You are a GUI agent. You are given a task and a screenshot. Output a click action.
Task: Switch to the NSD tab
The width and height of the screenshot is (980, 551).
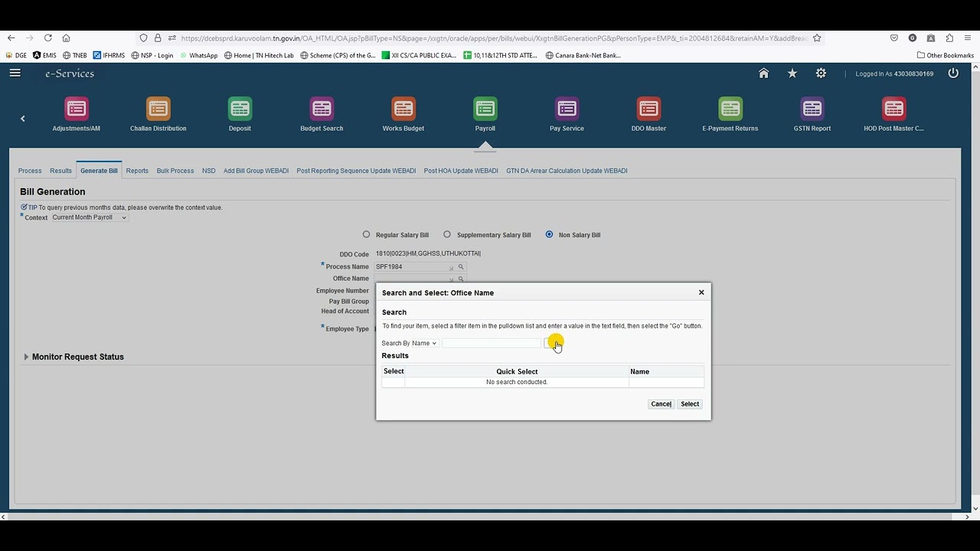click(208, 171)
